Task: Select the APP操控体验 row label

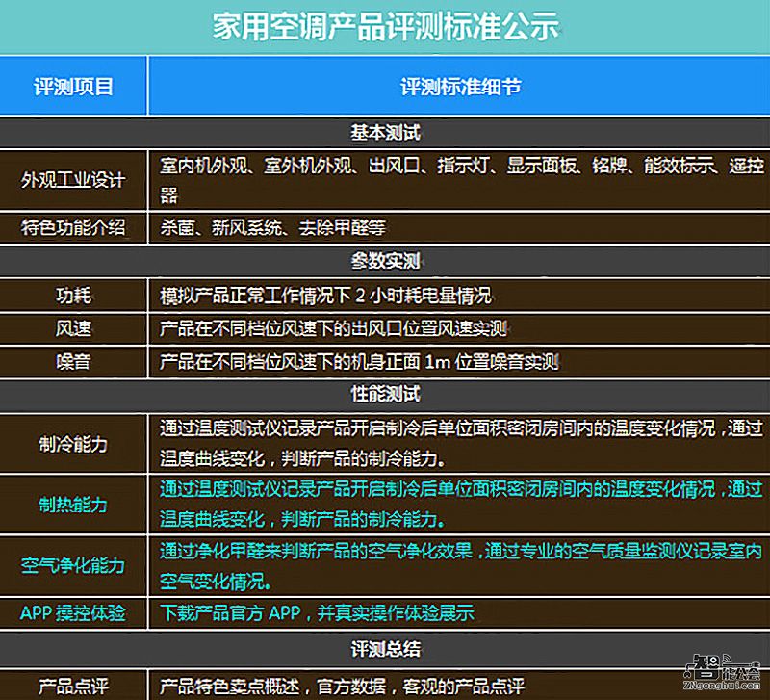Action: click(x=72, y=612)
